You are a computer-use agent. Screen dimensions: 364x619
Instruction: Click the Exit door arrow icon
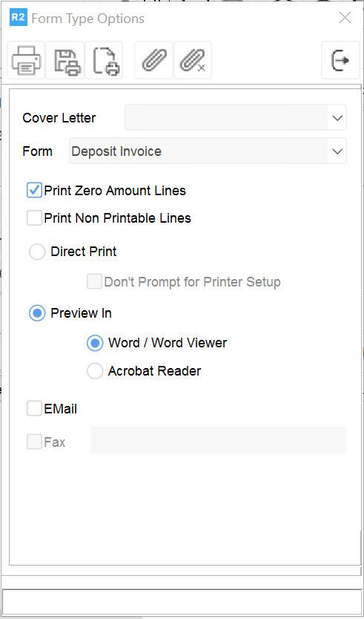point(340,60)
